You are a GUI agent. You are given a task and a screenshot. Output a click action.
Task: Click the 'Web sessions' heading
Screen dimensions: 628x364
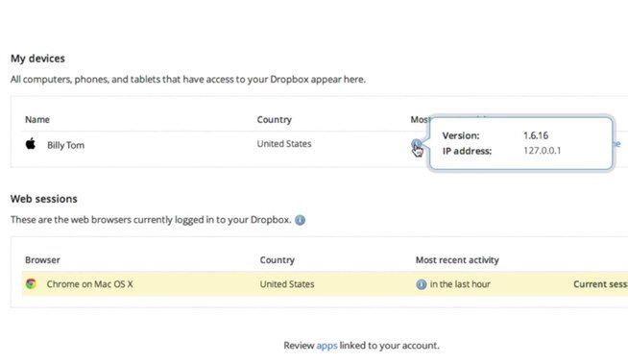click(x=44, y=199)
